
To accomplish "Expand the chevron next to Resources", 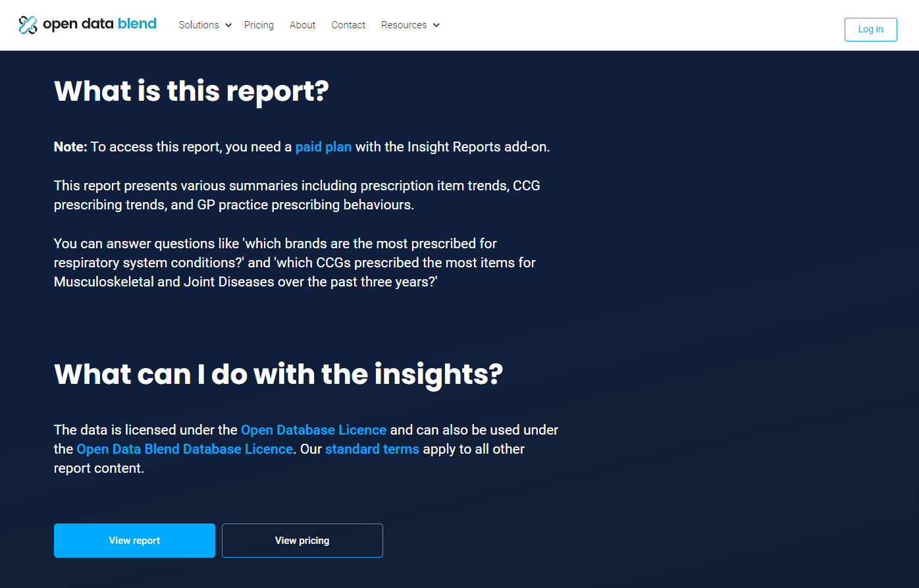I will coord(436,25).
